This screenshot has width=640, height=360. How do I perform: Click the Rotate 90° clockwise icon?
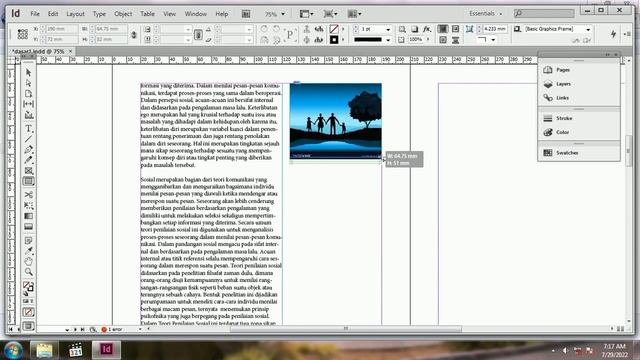tap(264, 29)
